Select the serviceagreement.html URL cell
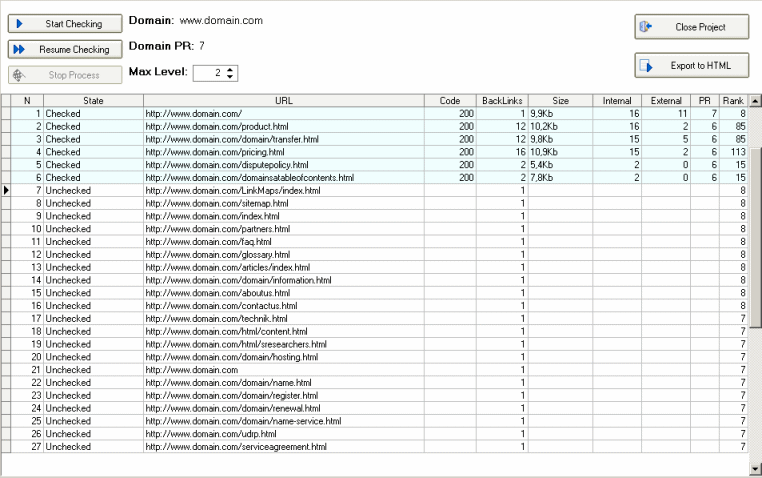The height and width of the screenshot is (478, 762). coord(284,446)
